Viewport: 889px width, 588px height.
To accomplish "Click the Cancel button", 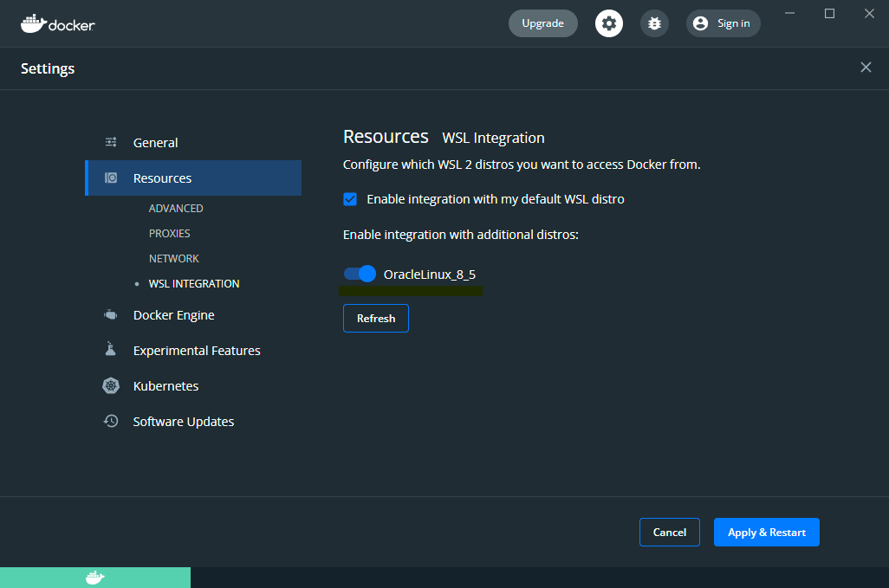I will click(x=670, y=532).
